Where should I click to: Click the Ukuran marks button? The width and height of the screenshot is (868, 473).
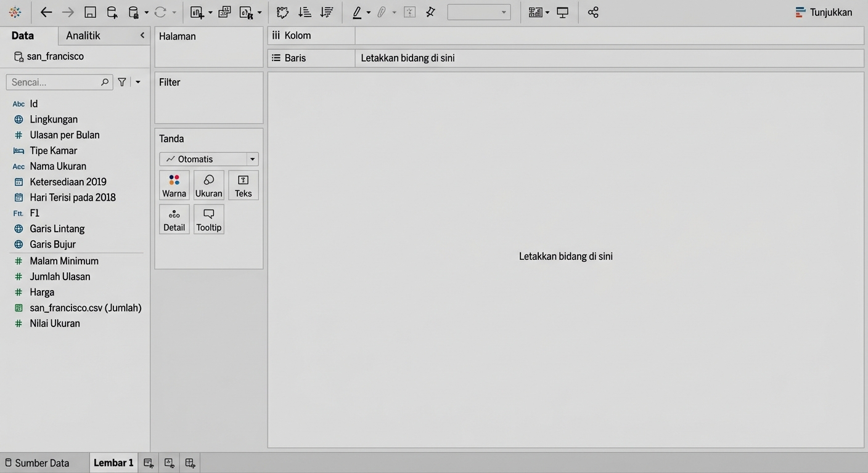tap(208, 185)
